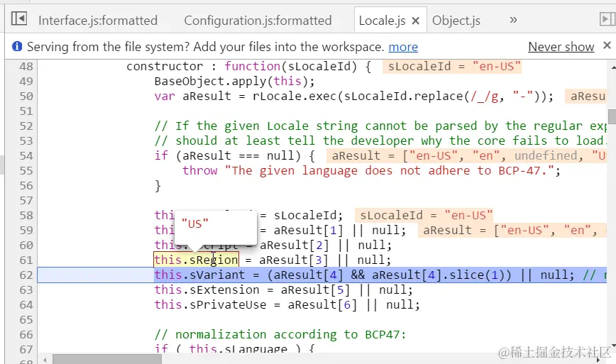Click this.sPrivateUse on line 64
The image size is (616, 364).
tap(210, 305)
